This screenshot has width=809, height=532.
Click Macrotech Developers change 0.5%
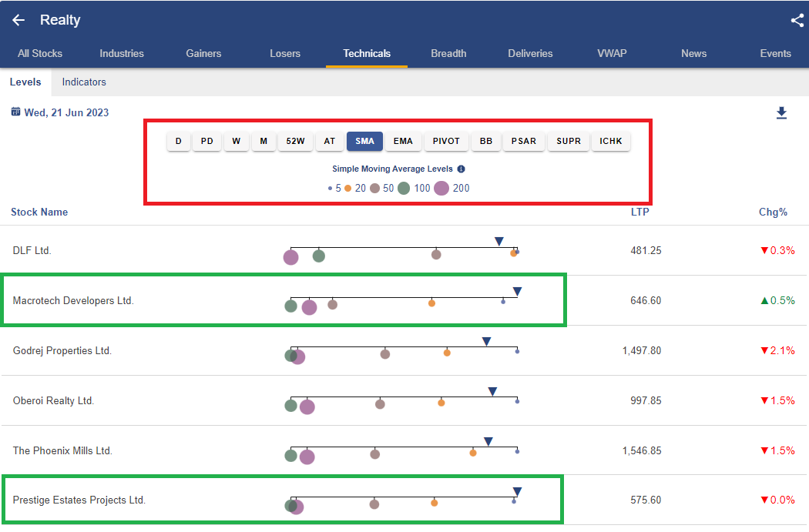coord(778,300)
